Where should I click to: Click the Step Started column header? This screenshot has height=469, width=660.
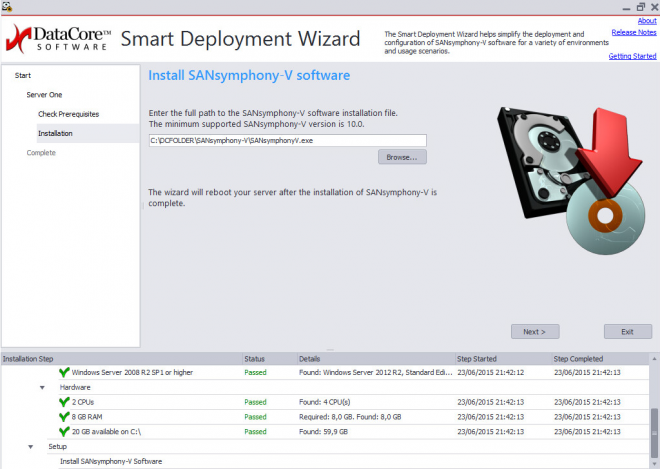504,359
